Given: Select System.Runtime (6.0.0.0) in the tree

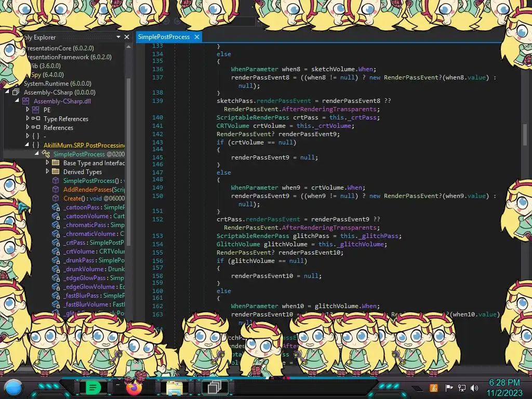Looking at the screenshot, I should pos(57,84).
